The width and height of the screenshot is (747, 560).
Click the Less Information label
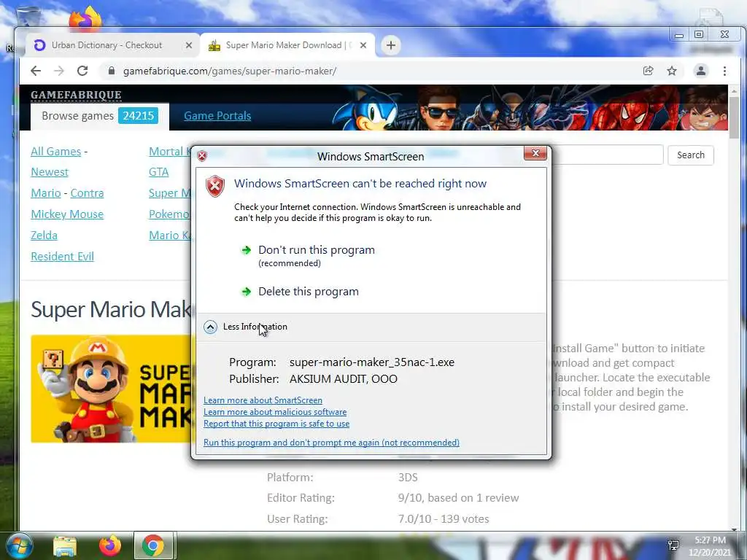point(255,327)
